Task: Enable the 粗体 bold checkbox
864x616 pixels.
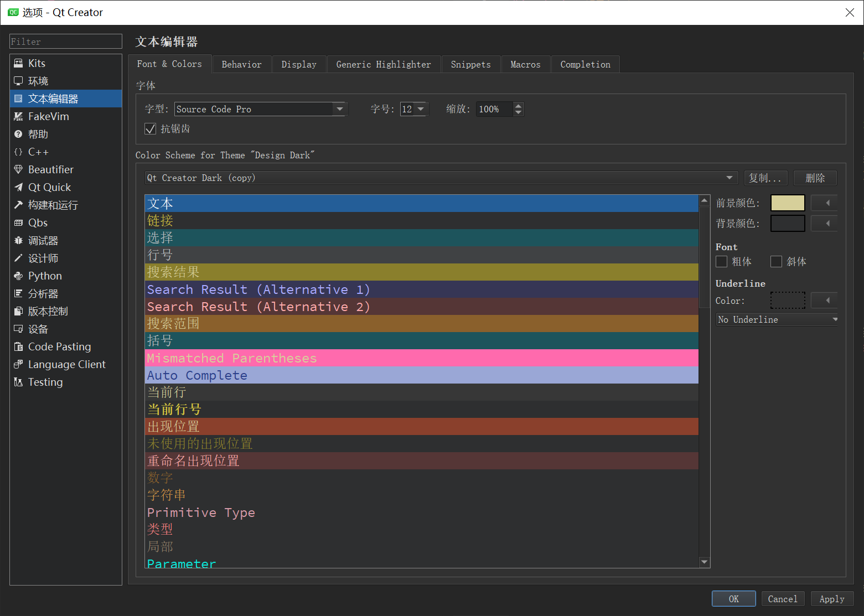Action: [721, 262]
